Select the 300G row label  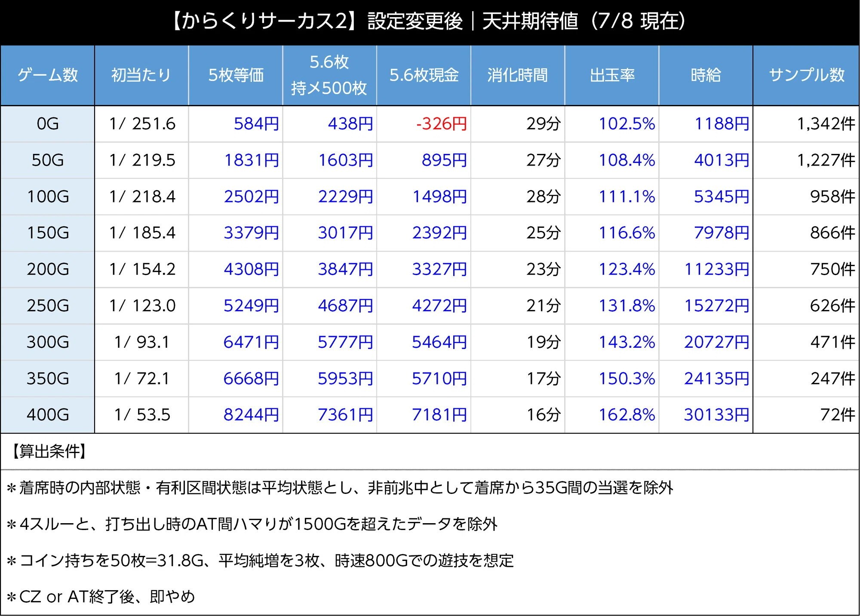47,342
